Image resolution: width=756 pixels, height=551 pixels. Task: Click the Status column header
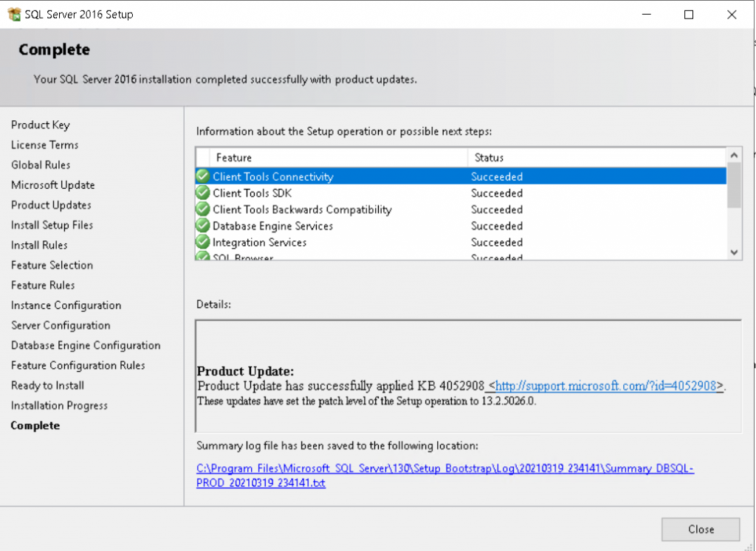click(x=597, y=158)
